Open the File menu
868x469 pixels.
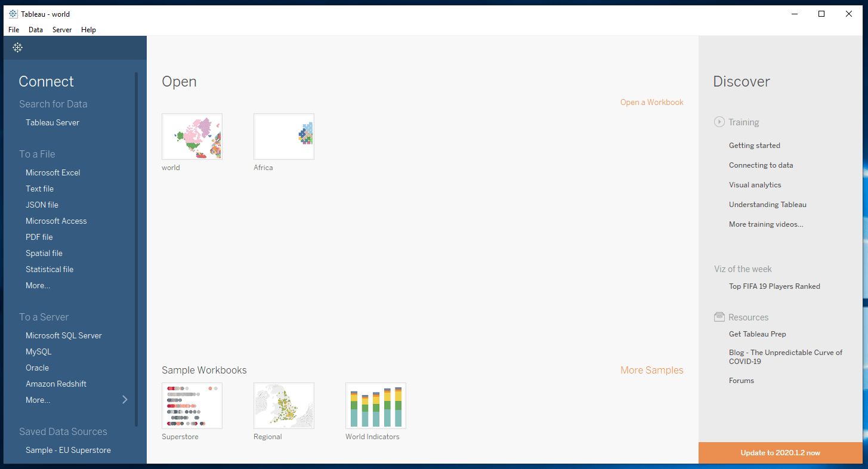14,30
